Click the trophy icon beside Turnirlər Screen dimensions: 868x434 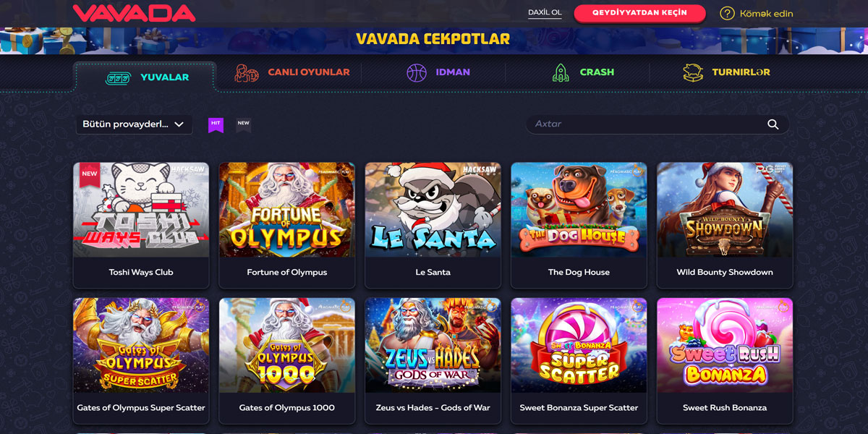point(693,72)
